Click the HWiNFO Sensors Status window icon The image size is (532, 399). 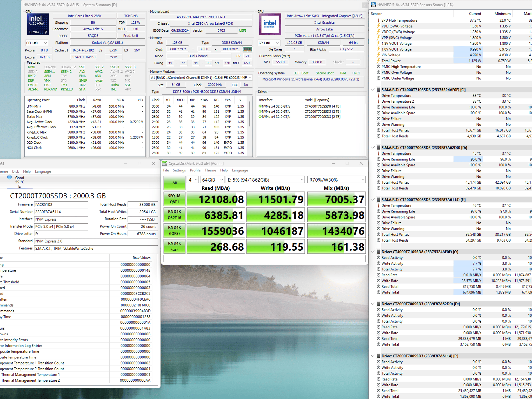(373, 5)
